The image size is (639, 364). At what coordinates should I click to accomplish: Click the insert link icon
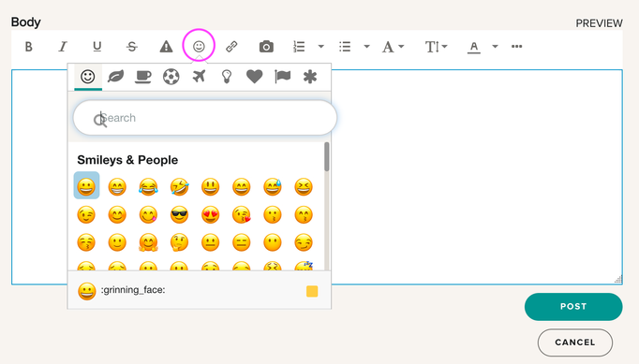click(x=231, y=47)
